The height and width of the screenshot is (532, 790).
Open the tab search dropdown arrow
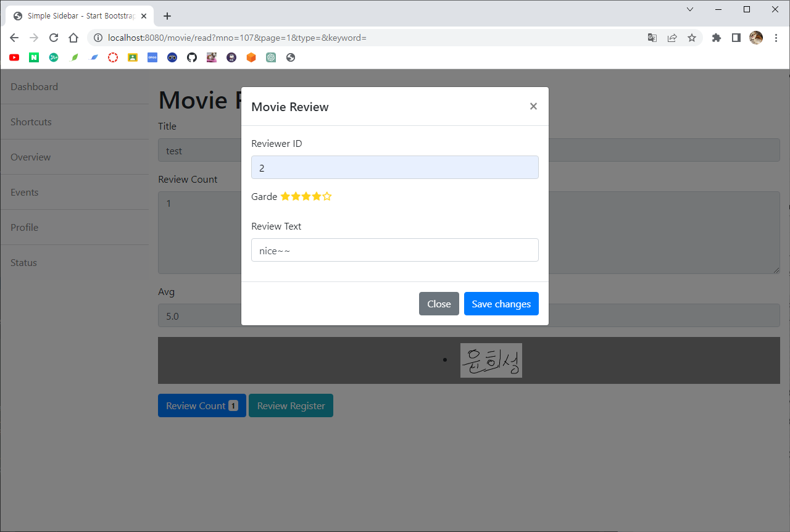pos(690,9)
